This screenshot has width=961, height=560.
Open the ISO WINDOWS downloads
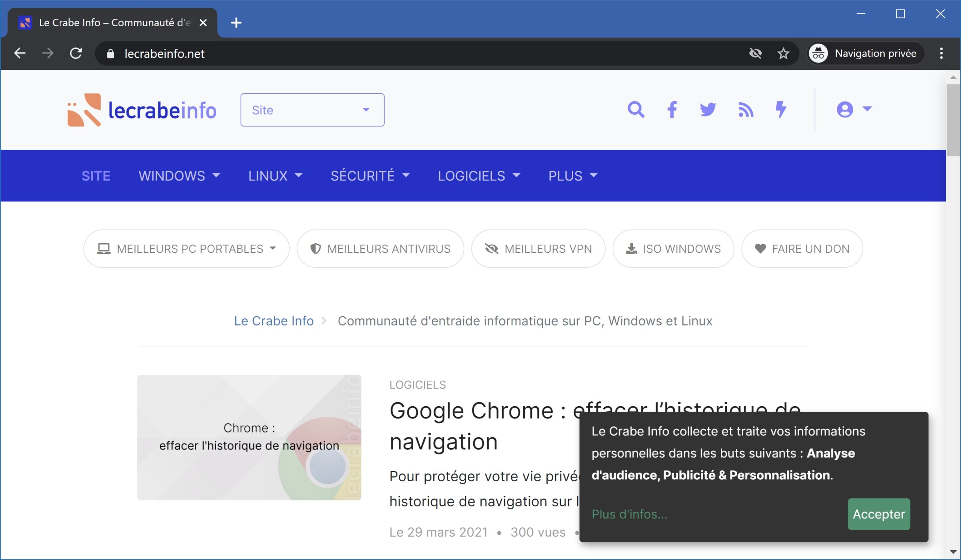pos(673,248)
